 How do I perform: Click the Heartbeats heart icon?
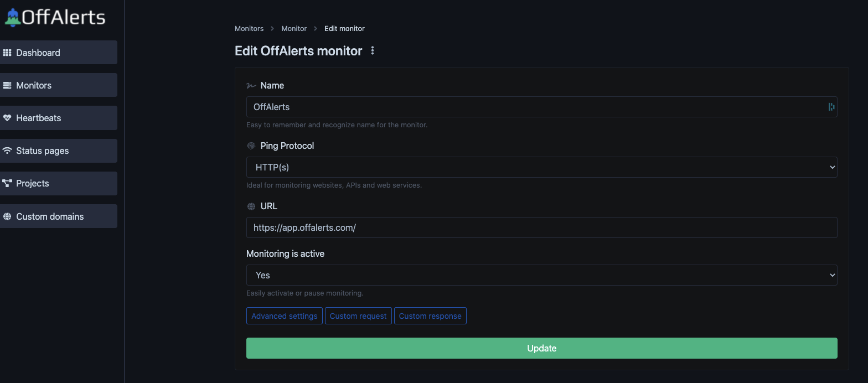pos(7,118)
